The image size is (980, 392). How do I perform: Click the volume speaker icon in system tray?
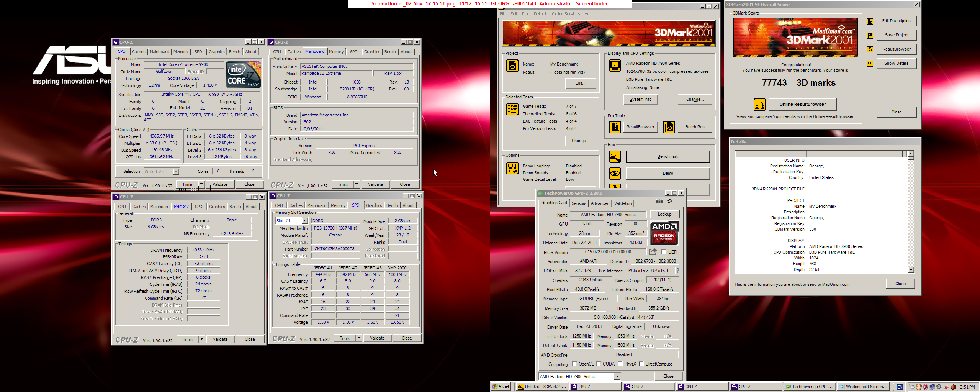pos(952,387)
